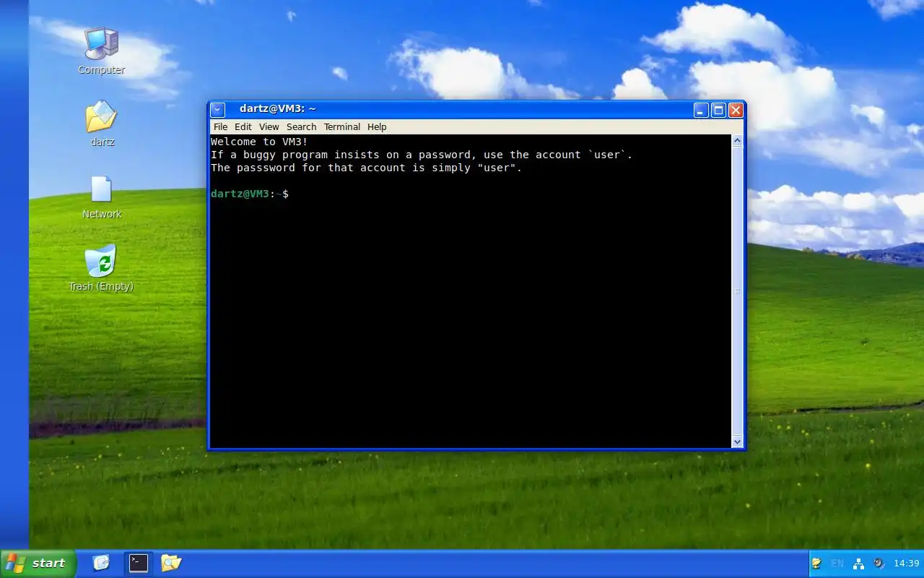This screenshot has height=578, width=924.
Task: Open the Trash (Empty) desktop icon
Action: 101,268
